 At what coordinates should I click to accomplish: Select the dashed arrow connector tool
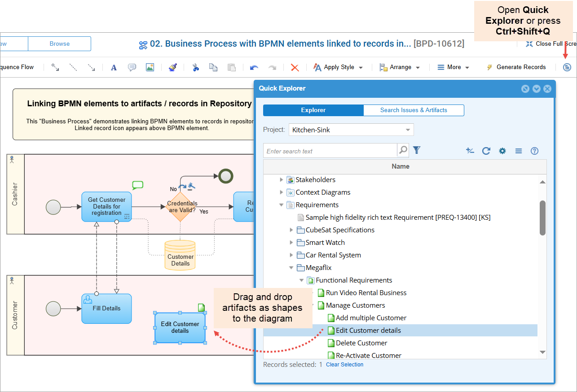(91, 67)
